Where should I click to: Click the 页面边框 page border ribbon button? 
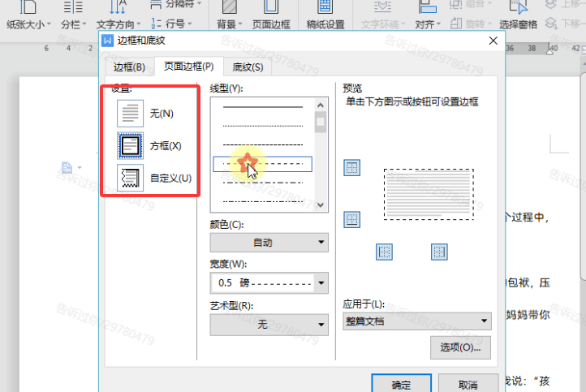[x=271, y=15]
